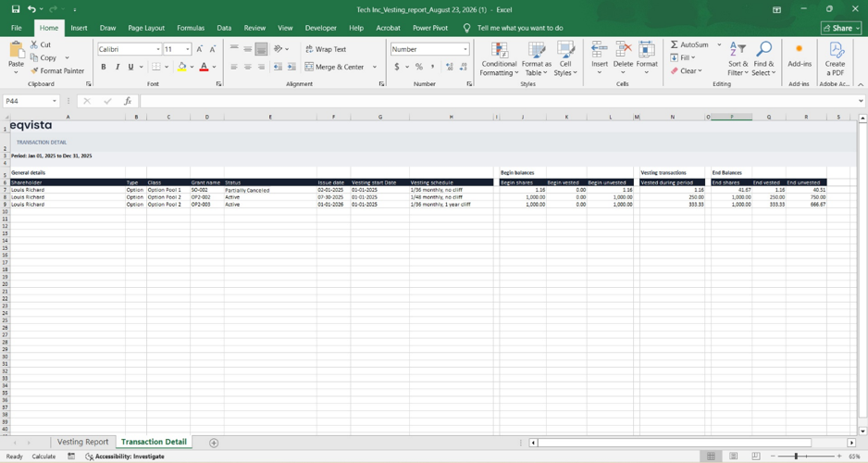
Task: Toggle Bottom Align alignment
Action: coord(261,49)
